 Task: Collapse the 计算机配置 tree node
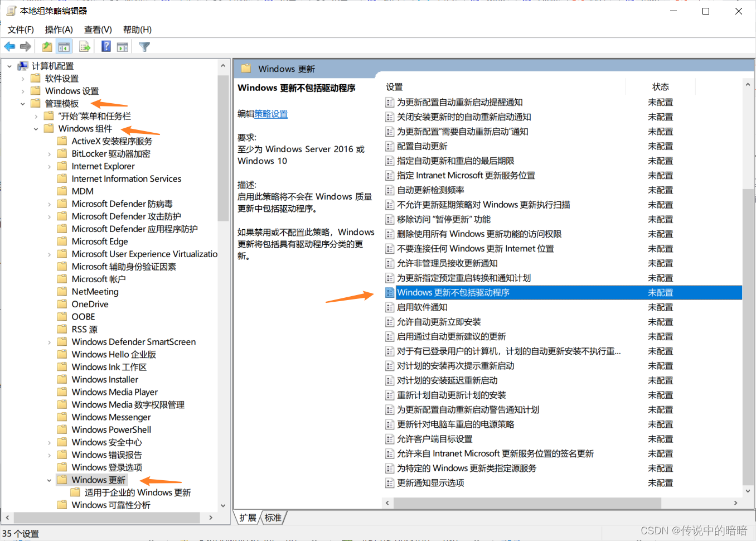click(9, 66)
